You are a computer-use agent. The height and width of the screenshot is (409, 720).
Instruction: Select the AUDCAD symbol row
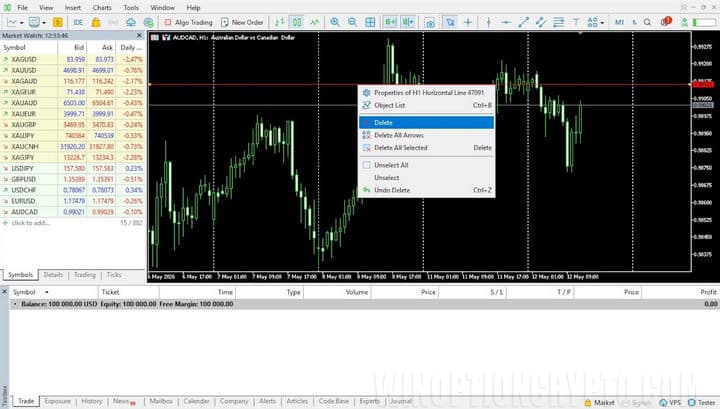pyautogui.click(x=73, y=212)
